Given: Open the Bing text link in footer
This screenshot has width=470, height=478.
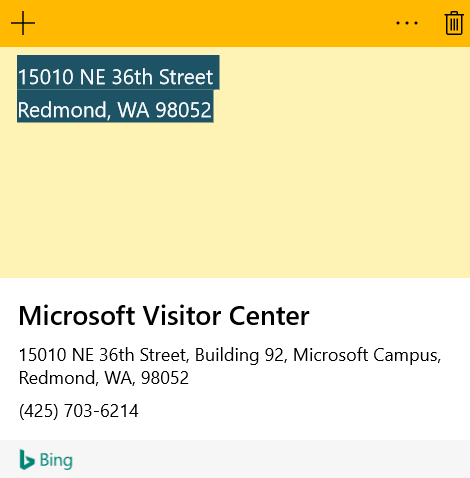Looking at the screenshot, I should click(56, 460).
